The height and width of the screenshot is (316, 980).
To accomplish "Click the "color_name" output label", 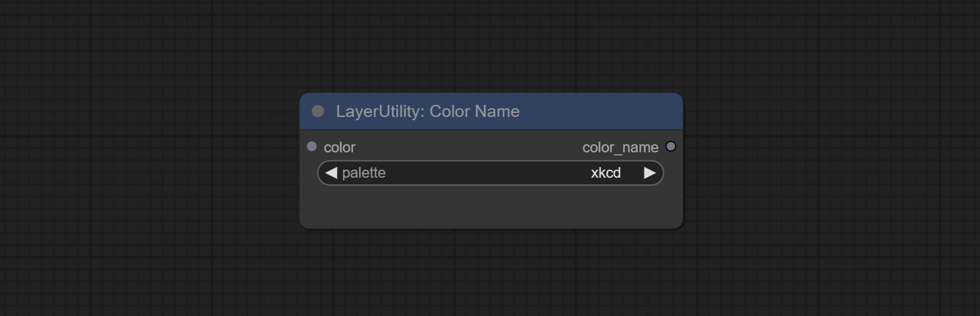I will pyautogui.click(x=620, y=148).
